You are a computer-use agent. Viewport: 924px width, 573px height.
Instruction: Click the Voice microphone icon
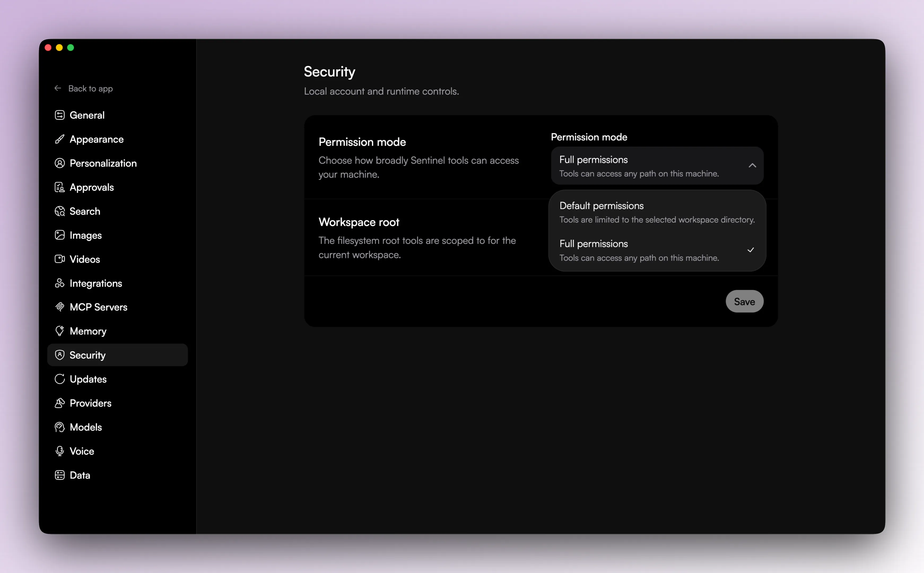[60, 451]
